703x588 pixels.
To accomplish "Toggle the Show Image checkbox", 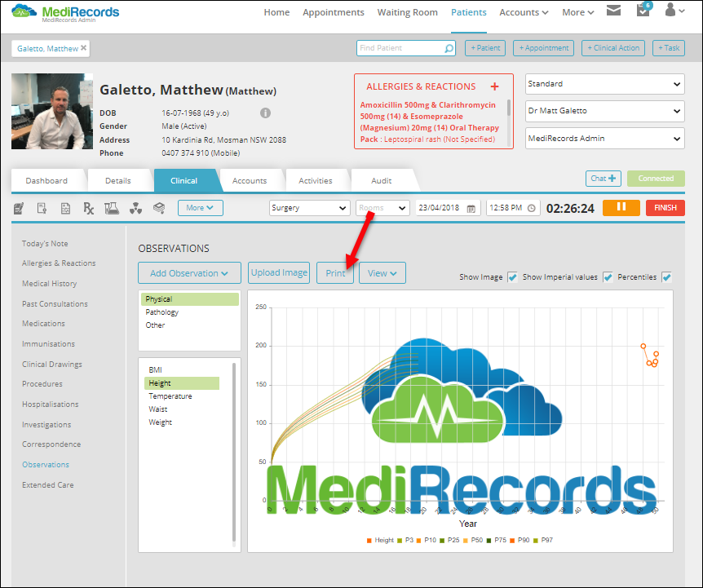I will tap(512, 277).
